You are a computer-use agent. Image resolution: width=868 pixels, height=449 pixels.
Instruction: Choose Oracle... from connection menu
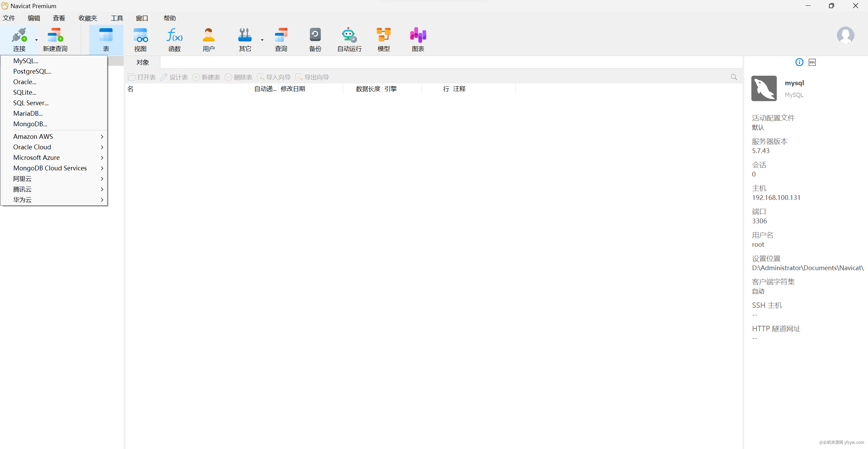(x=54, y=82)
